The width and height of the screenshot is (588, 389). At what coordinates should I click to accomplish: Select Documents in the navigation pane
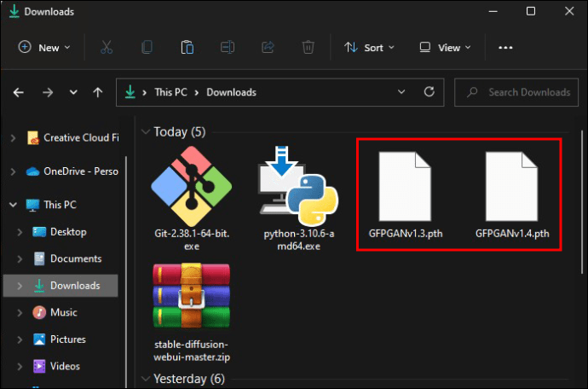point(75,258)
